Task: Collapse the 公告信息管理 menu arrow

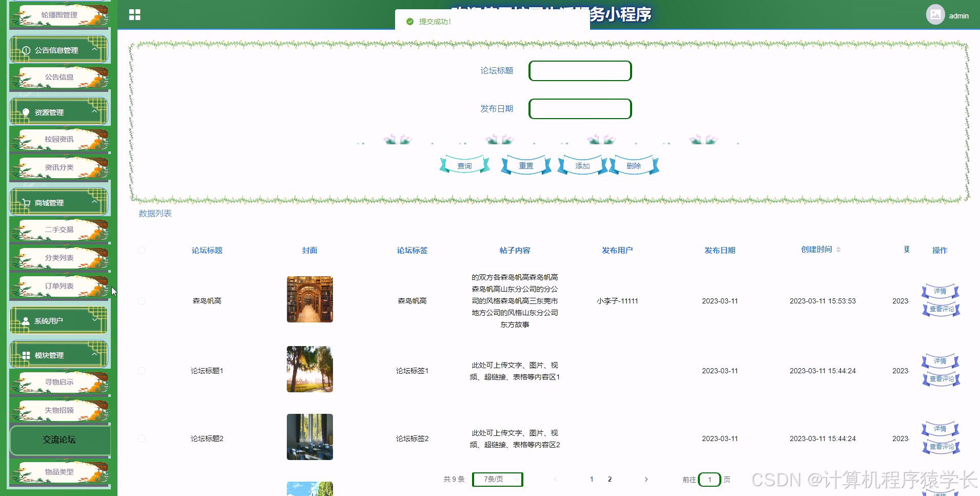Action: [94, 49]
